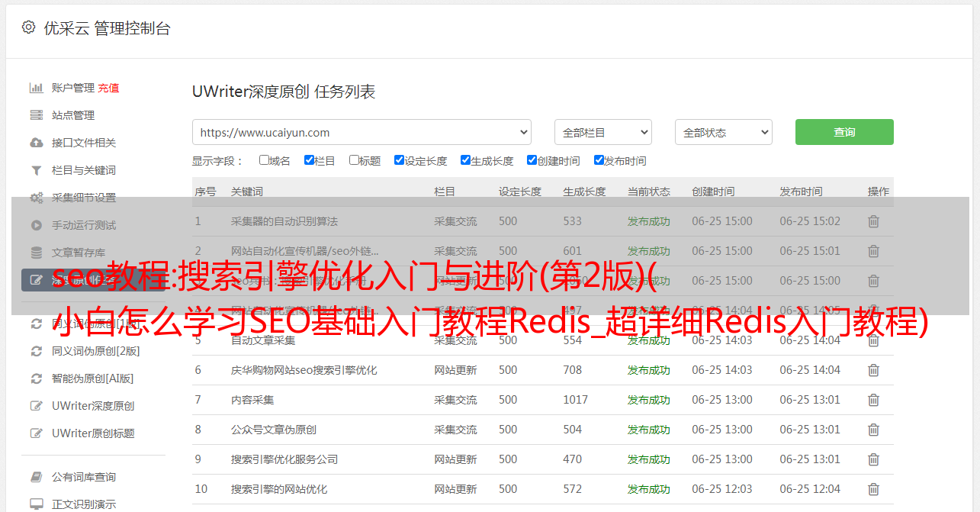
Task: Click trash icon in row 2 网站自动化宣传机器
Action: 873,251
